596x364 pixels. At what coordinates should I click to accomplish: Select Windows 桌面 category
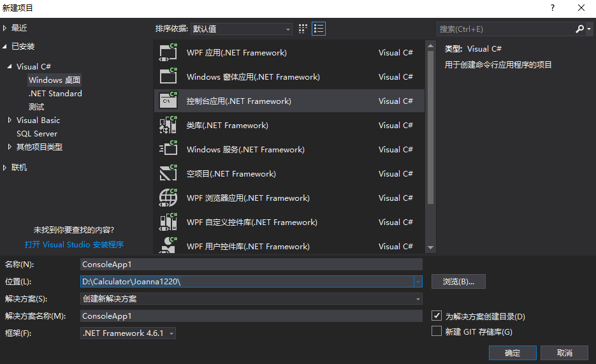[54, 80]
